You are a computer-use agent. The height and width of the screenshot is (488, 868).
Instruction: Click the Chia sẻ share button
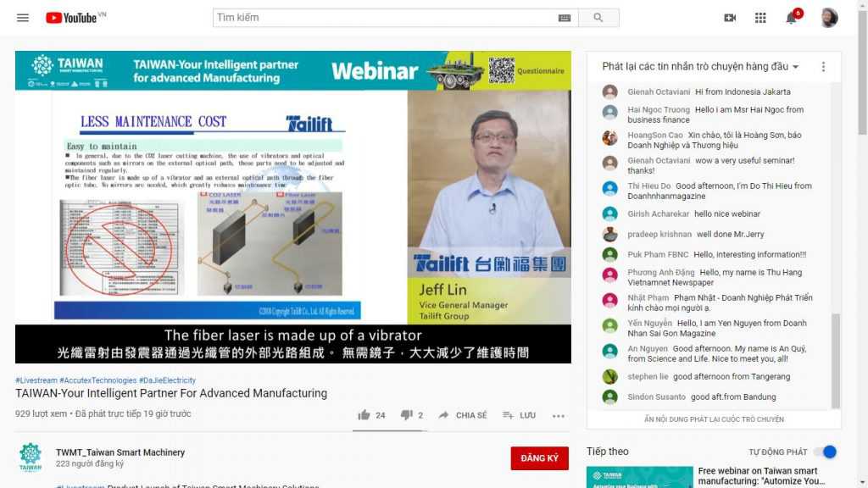[x=463, y=415]
